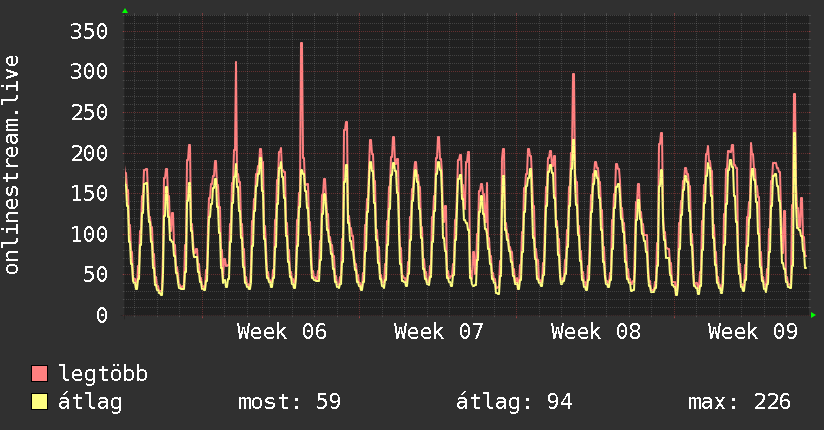This screenshot has width=824, height=430.
Task: Click the 0 y-axis tick label
Action: pyautogui.click(x=102, y=315)
